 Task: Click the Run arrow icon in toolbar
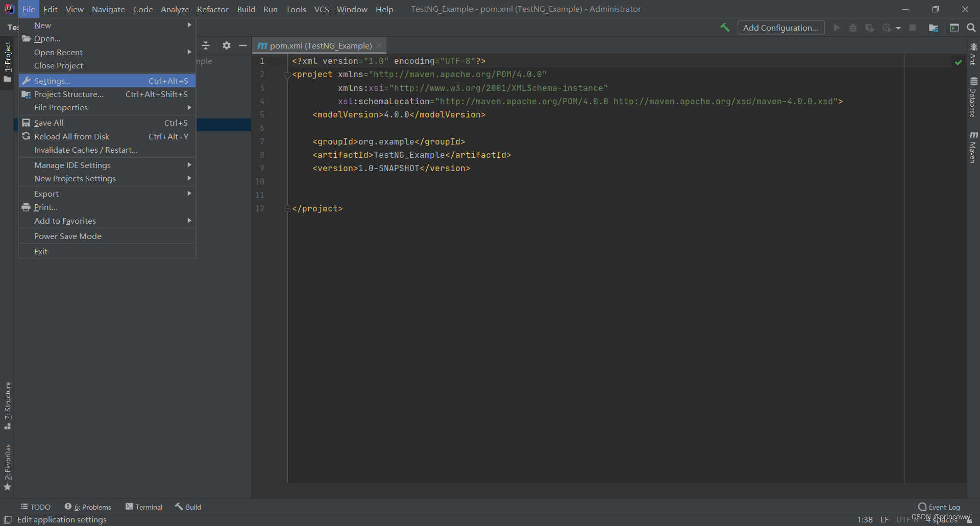tap(837, 28)
